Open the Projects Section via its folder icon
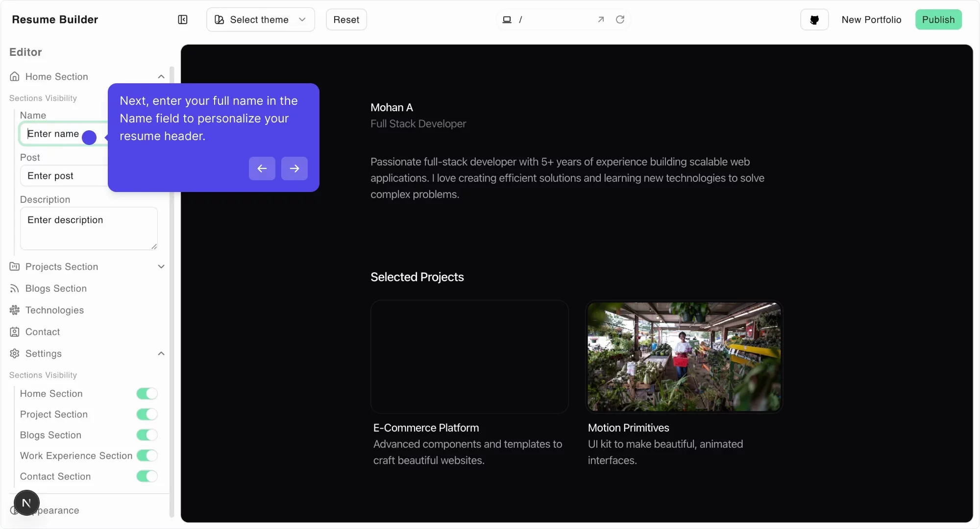This screenshot has width=980, height=529. (x=14, y=266)
